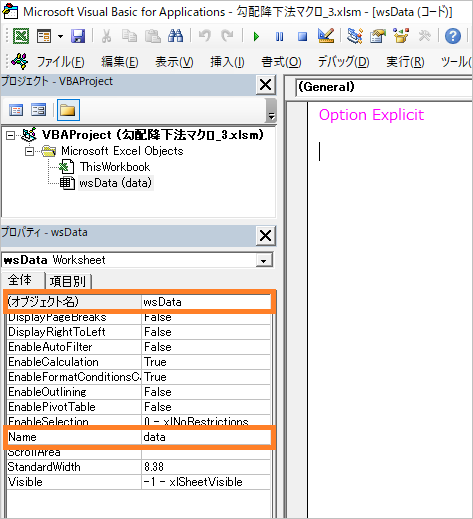Open Find with the binoculars icon
Viewport: 473px width, 519px height.
click(x=176, y=36)
